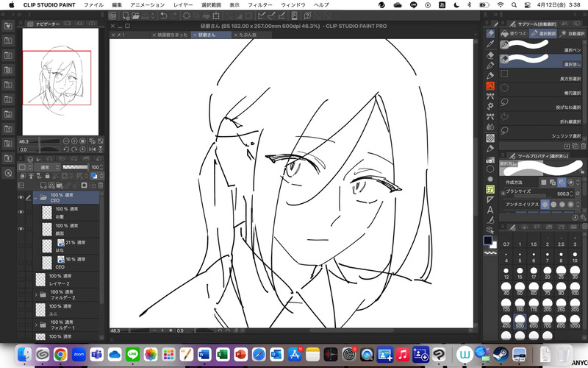Image resolution: width=588 pixels, height=368 pixels.
Task: Hide the お髪 layer via eye icon
Action: point(21,212)
